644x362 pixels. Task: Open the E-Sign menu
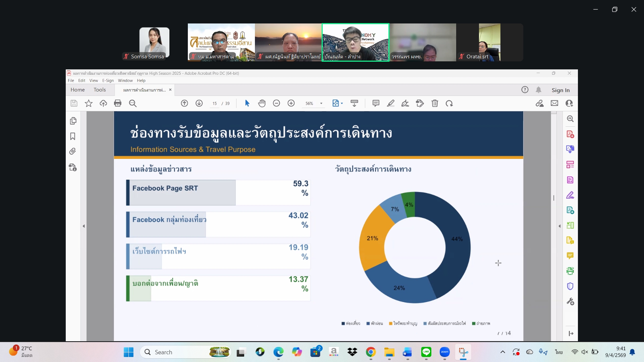coord(108,80)
